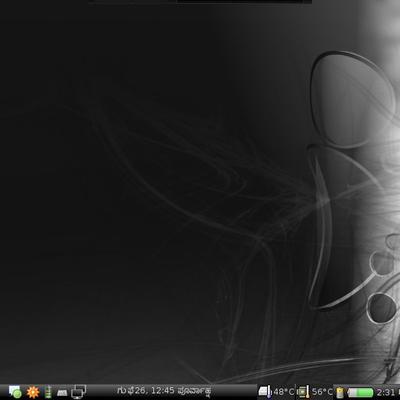400x400 pixels.
Task: Click the hard-drive temperature sensor icon
Action: click(265, 391)
